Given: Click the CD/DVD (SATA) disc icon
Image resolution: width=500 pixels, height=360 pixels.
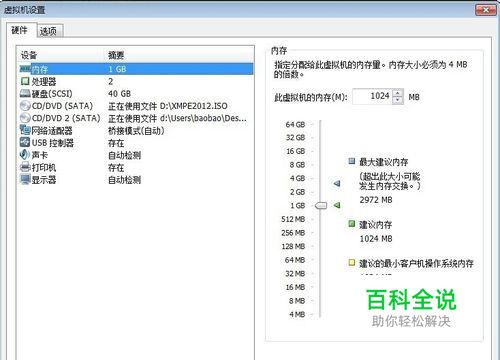Looking at the screenshot, I should click(25, 106).
